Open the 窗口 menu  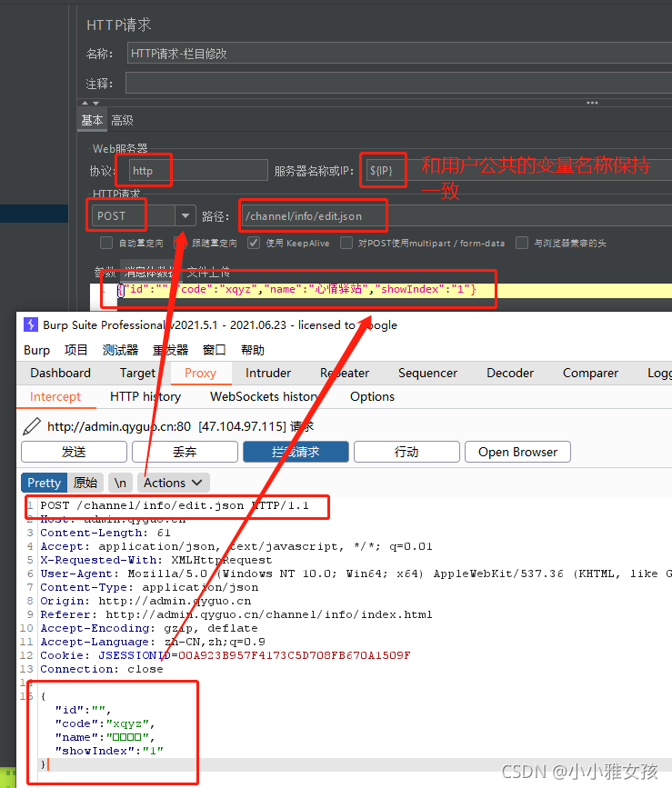point(214,350)
